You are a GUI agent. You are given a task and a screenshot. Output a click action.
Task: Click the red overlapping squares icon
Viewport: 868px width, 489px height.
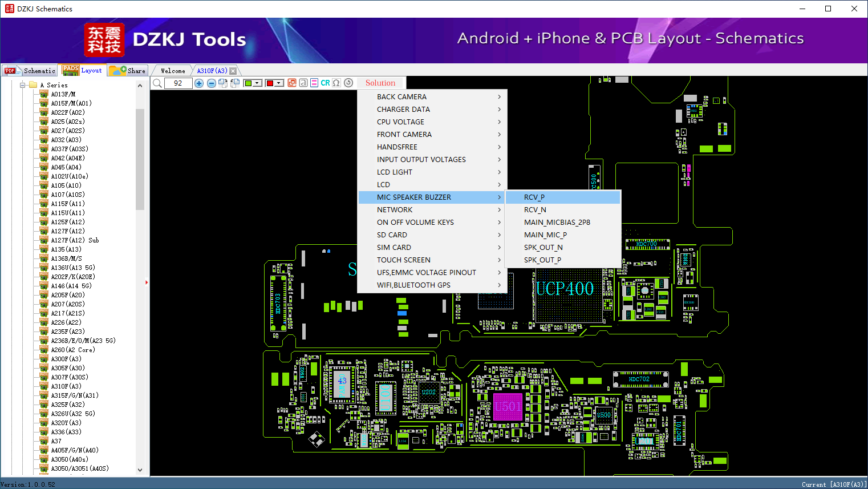click(292, 83)
